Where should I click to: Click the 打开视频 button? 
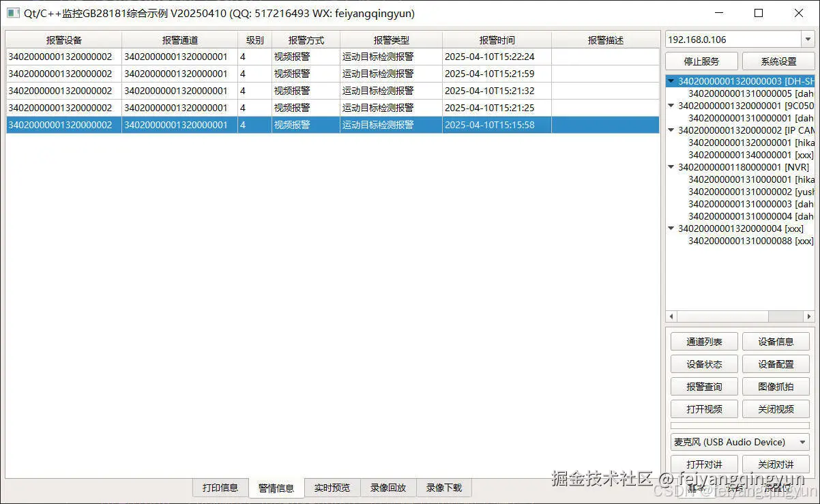(704, 409)
